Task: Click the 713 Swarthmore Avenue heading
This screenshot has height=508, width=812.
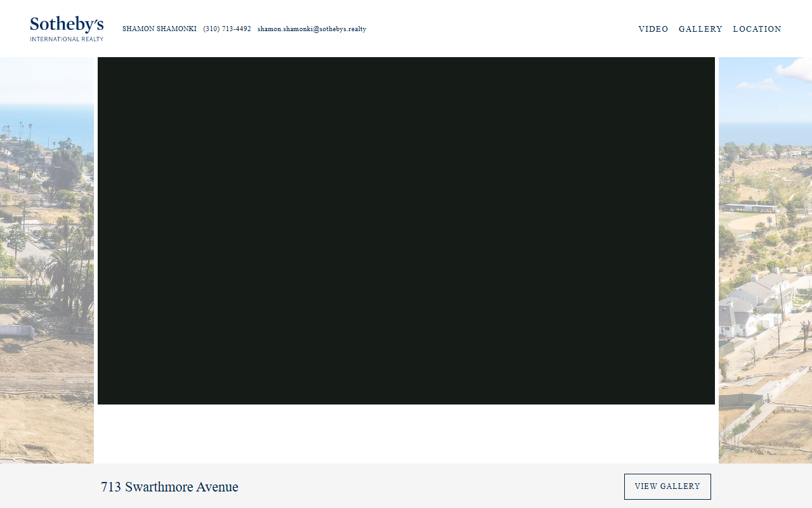Action: point(169,487)
